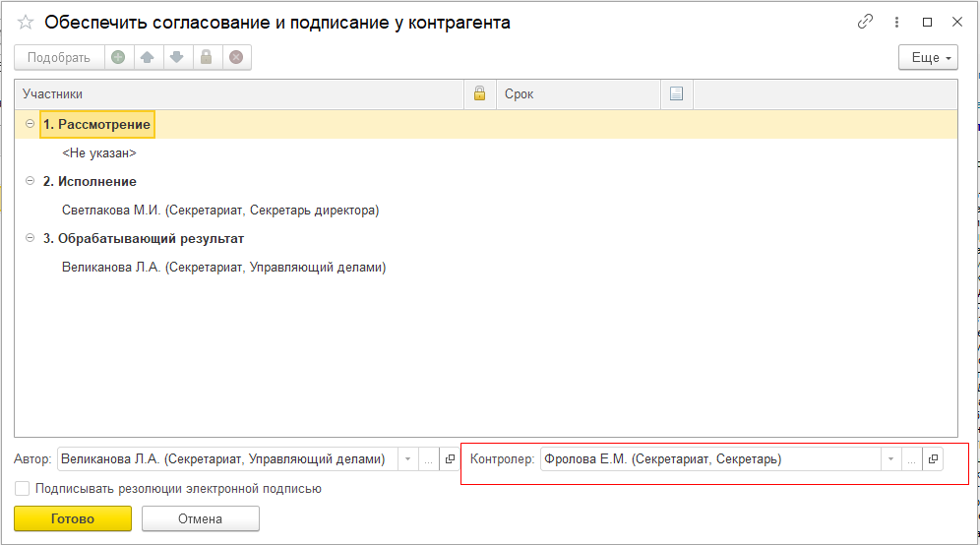The image size is (980, 545).
Task: Click the Готово button
Action: pos(73,518)
